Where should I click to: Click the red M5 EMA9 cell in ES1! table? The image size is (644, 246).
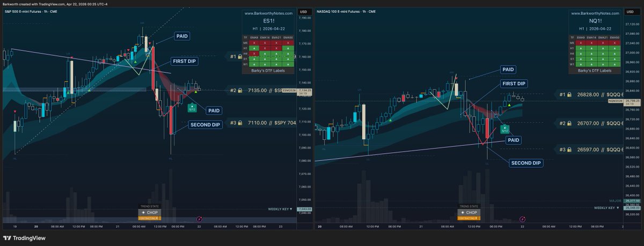coord(254,43)
